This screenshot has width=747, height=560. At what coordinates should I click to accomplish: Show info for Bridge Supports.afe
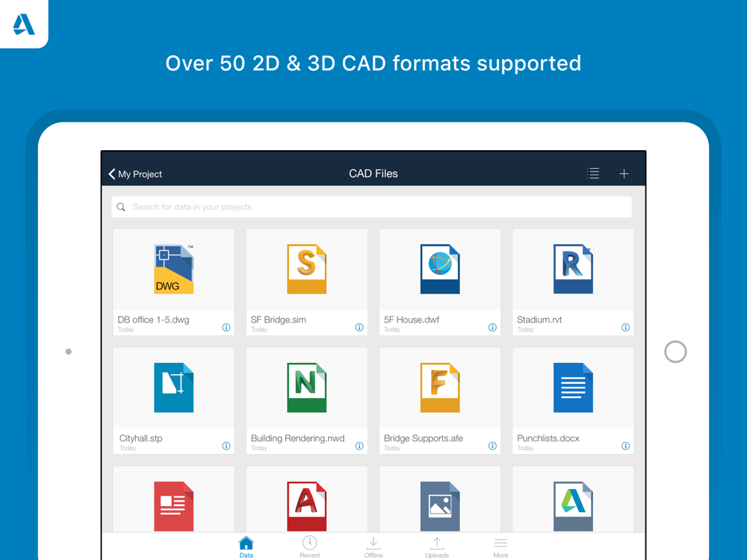tap(492, 446)
